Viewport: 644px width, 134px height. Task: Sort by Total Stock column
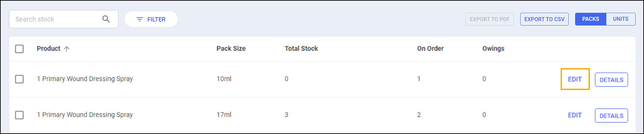301,49
